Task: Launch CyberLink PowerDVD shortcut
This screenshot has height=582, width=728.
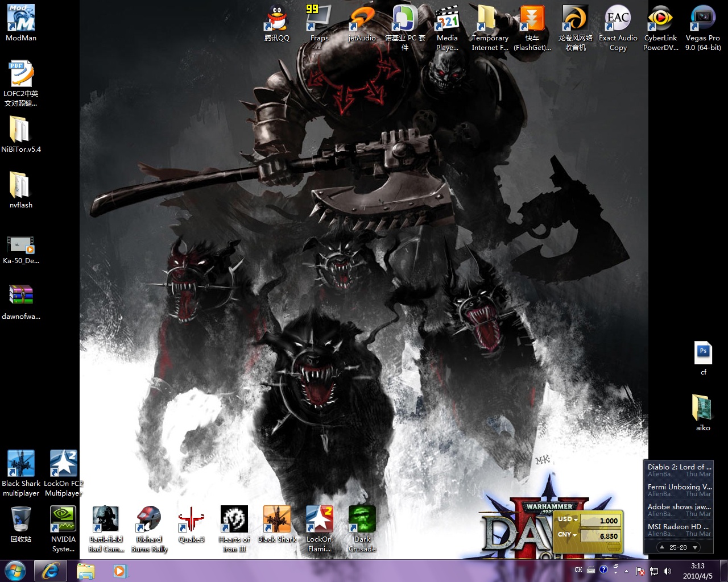Action: [661, 28]
